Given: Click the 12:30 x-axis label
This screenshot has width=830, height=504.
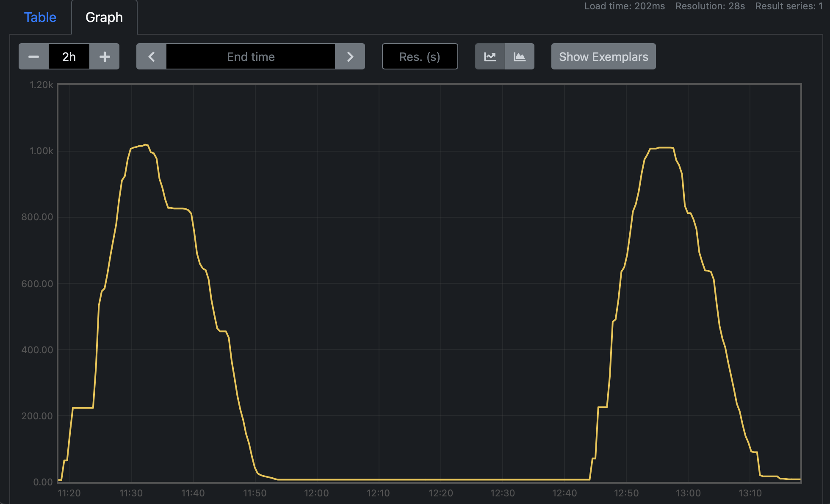Looking at the screenshot, I should (503, 493).
